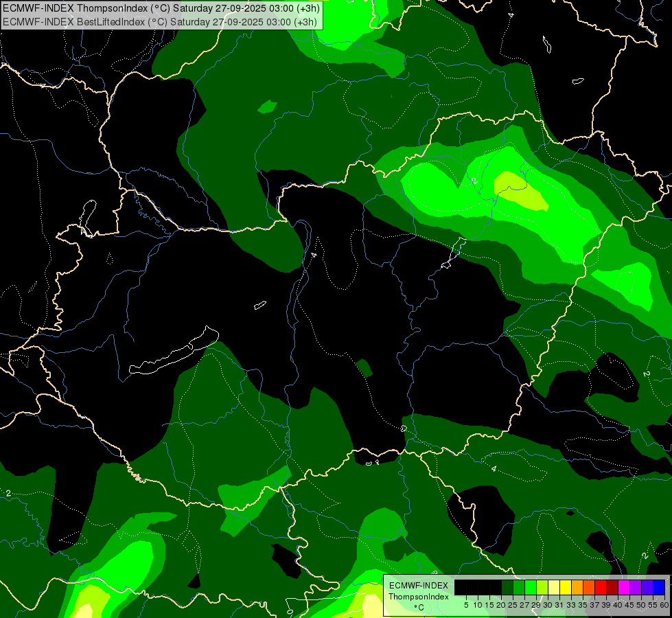Pick the dark red 39–40 legend swatch

pyautogui.click(x=612, y=587)
